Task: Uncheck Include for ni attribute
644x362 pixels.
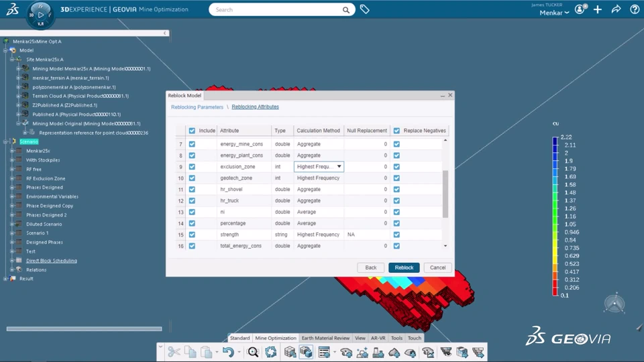Action: tap(192, 212)
